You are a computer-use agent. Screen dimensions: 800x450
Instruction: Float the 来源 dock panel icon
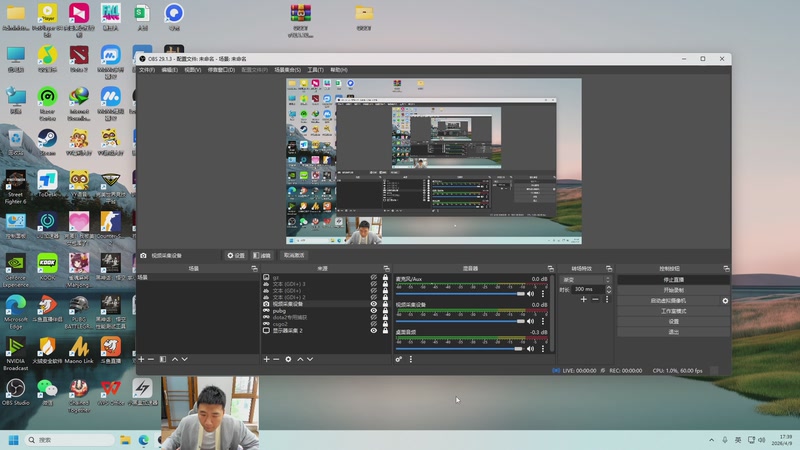(x=386, y=268)
